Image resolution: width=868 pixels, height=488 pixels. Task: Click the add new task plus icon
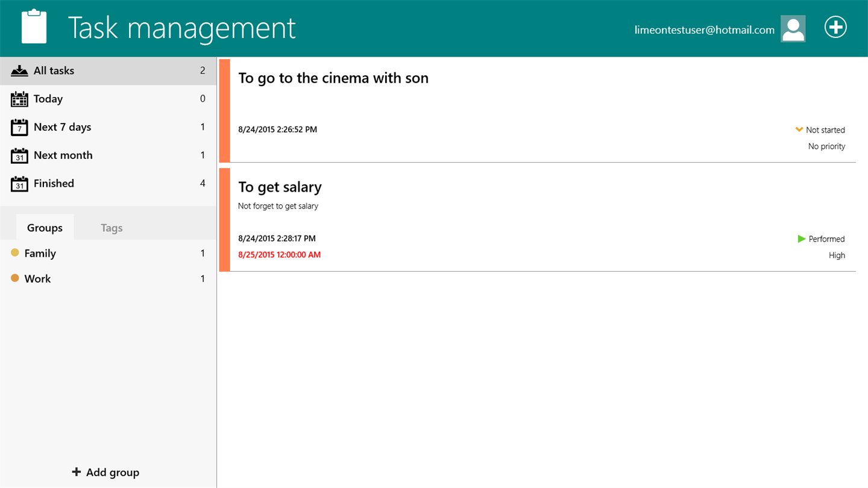point(835,27)
